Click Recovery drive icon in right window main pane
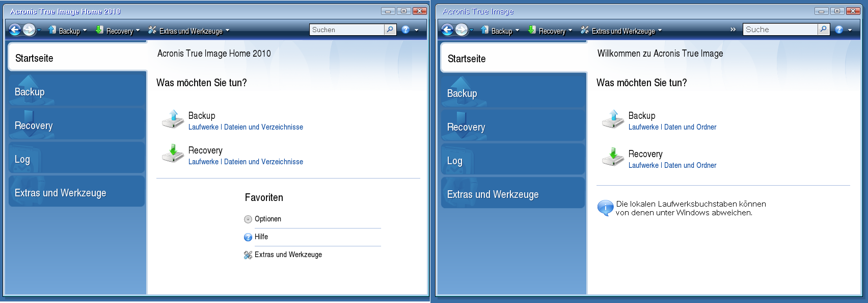868x303 pixels. point(613,157)
